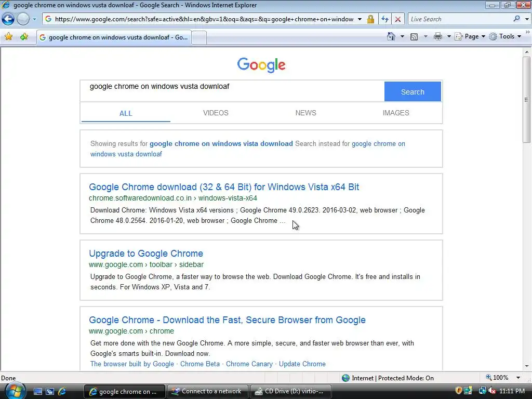The image size is (532, 399).
Task: Open Google Chrome - Download the Fast, Secure Browser link
Action: pos(228,320)
